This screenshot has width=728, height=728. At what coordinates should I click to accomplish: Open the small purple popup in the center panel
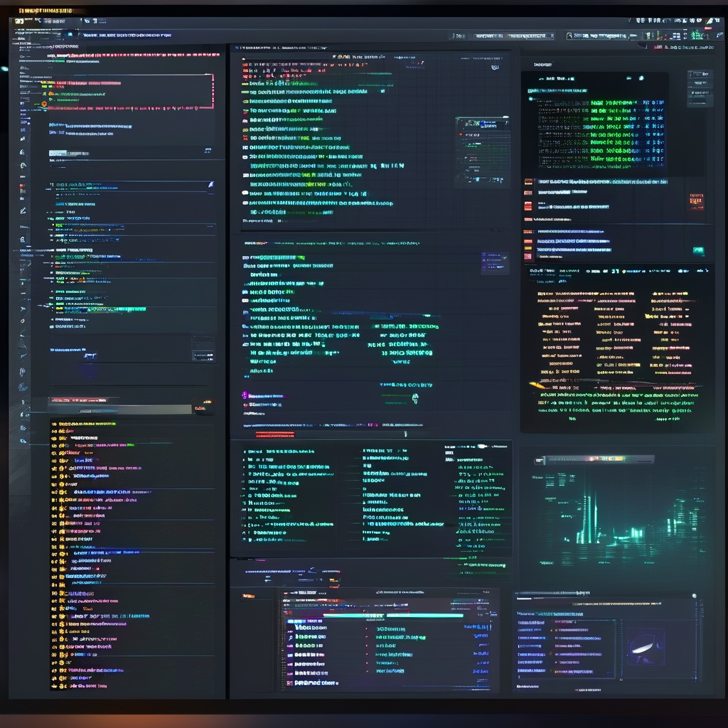494,262
